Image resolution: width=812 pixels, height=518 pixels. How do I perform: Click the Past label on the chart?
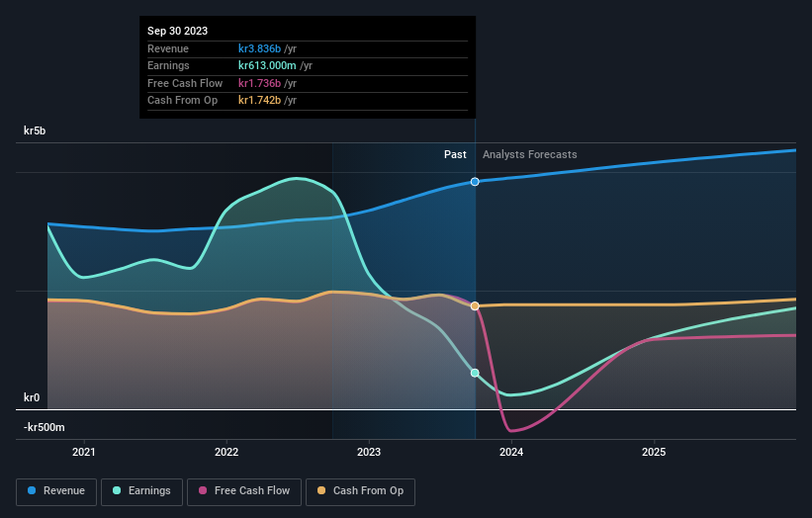455,155
